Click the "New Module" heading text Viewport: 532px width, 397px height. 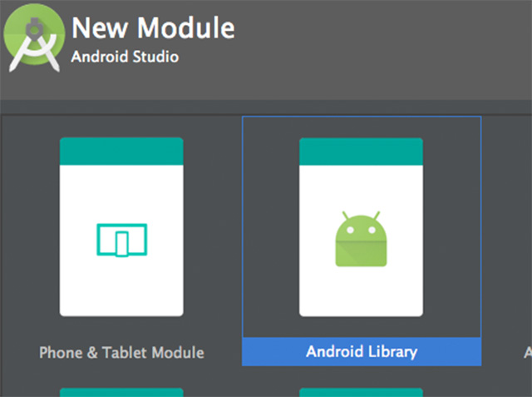click(x=153, y=28)
